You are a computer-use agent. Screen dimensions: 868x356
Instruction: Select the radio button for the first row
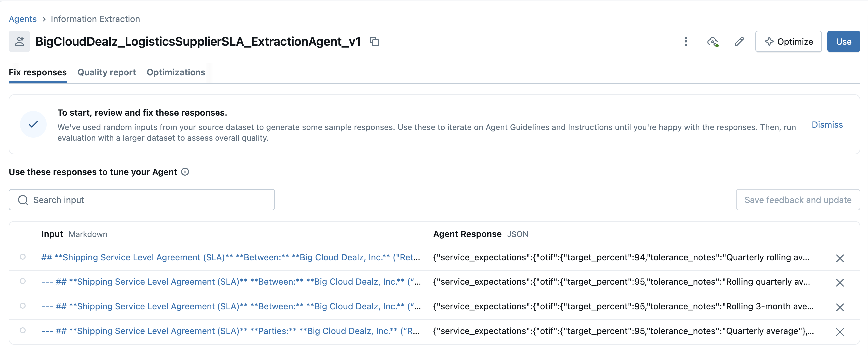pyautogui.click(x=23, y=257)
